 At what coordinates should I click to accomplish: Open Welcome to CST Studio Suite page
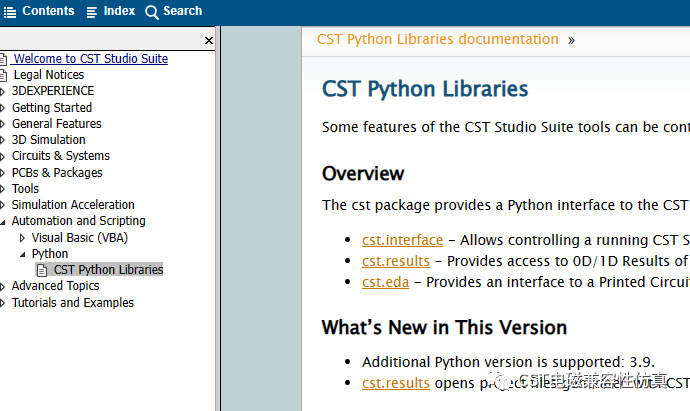click(91, 59)
